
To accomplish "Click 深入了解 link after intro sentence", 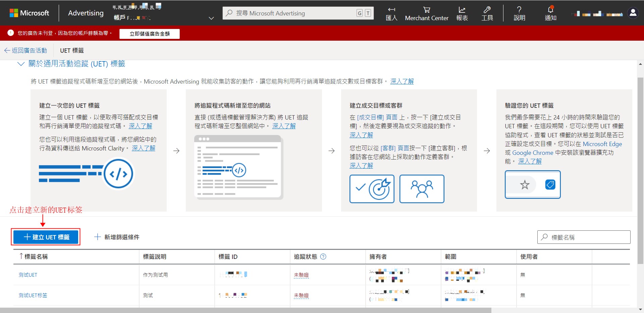I will (x=402, y=81).
